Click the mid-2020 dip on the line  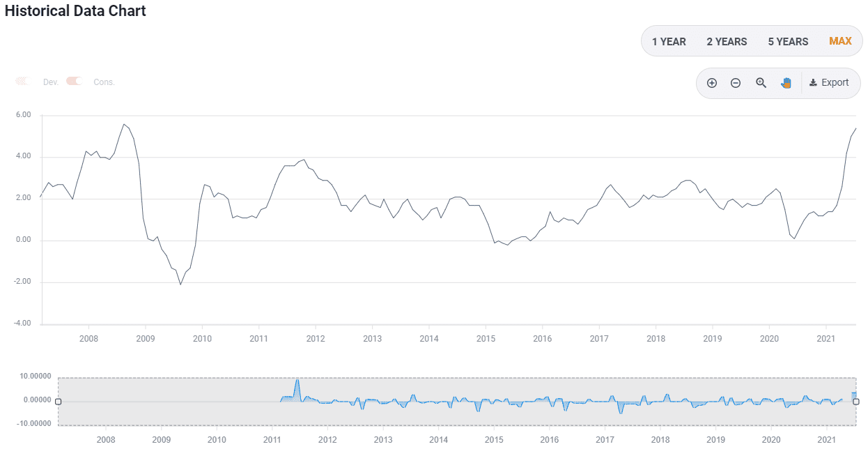[x=794, y=238]
